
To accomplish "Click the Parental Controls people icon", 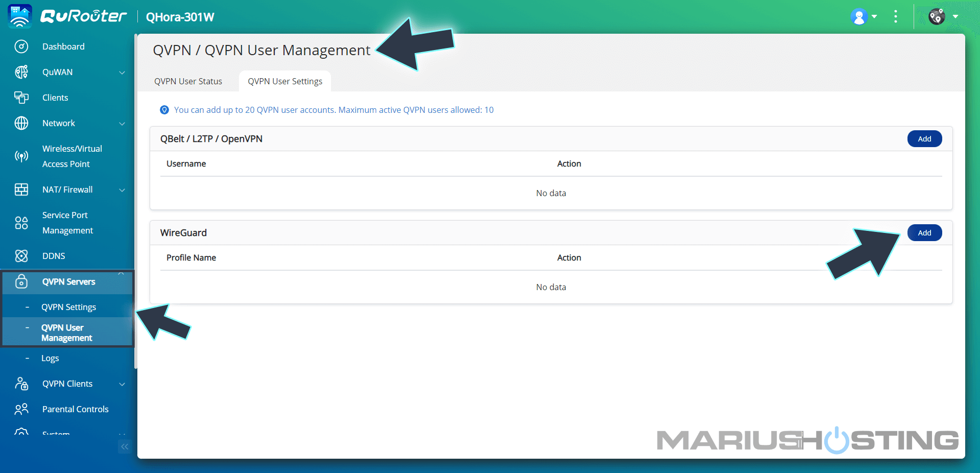I will pyautogui.click(x=21, y=409).
